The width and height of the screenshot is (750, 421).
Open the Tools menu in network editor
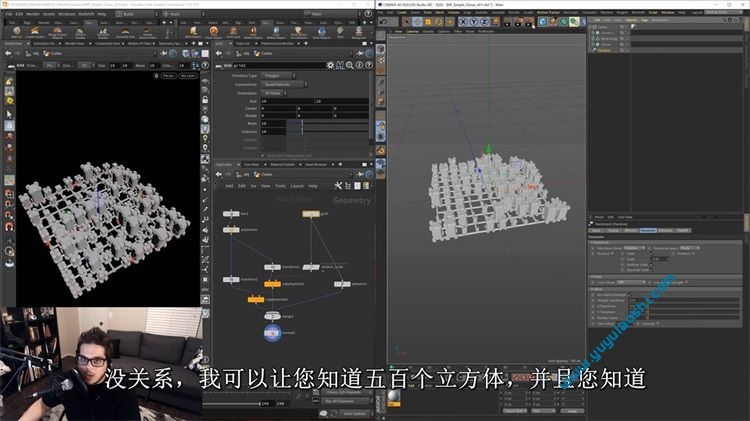[x=280, y=186]
